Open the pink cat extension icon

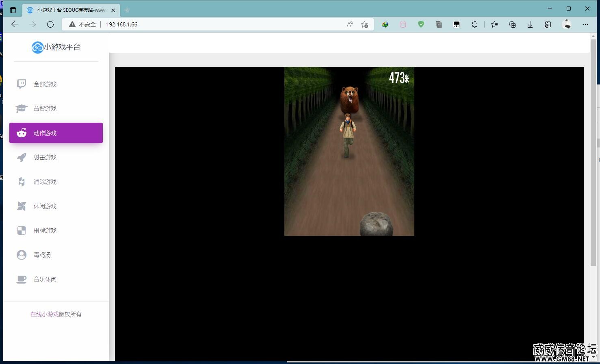(403, 24)
